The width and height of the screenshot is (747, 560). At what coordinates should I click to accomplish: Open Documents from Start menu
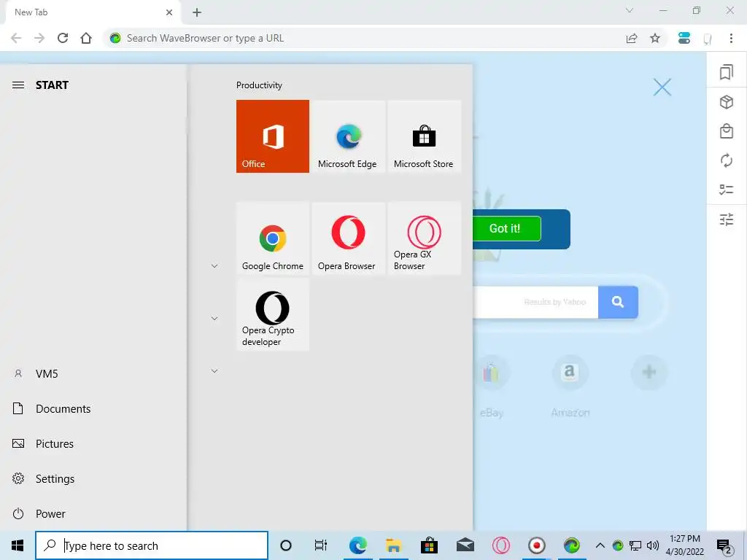click(x=93, y=408)
